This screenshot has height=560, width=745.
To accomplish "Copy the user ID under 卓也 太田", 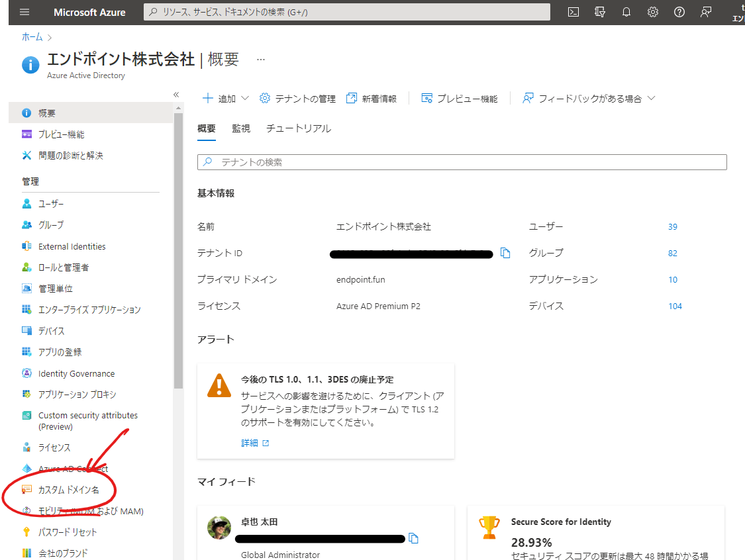I will pyautogui.click(x=413, y=538).
